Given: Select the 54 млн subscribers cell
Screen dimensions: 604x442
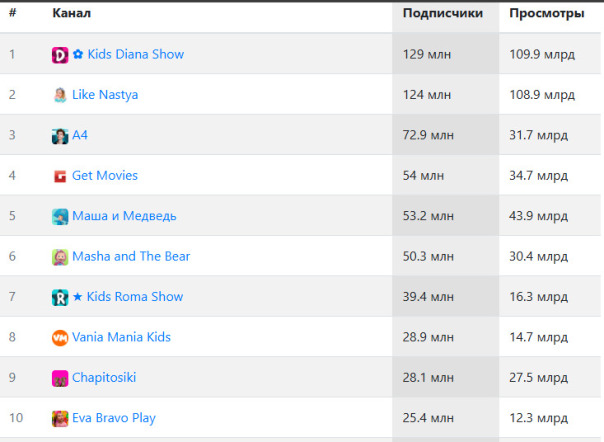Looking at the screenshot, I should coord(446,175).
